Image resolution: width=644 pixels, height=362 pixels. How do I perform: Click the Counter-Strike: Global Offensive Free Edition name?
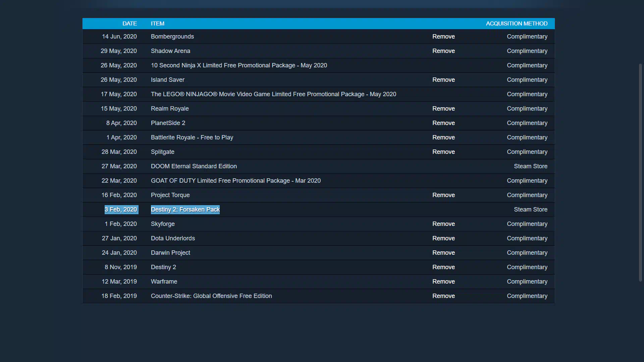coord(211,296)
